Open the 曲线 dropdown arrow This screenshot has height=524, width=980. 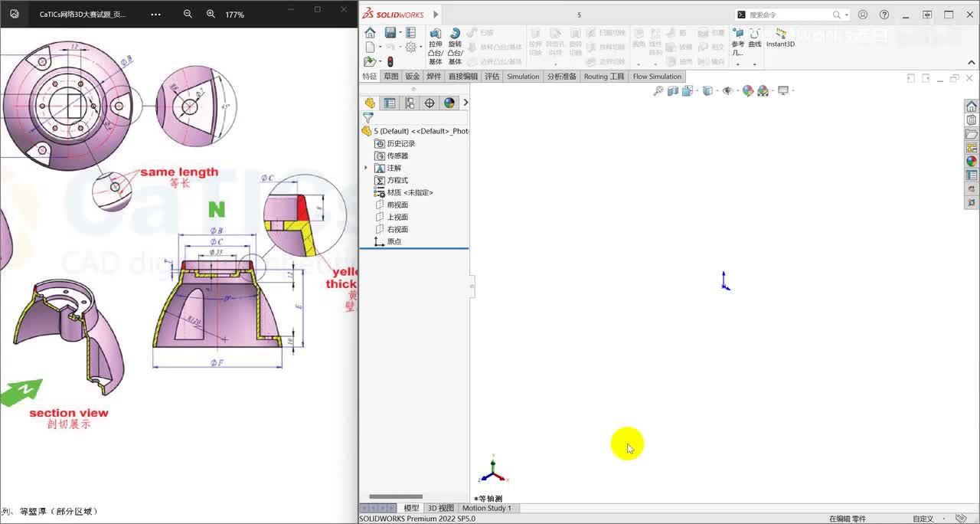click(x=755, y=64)
